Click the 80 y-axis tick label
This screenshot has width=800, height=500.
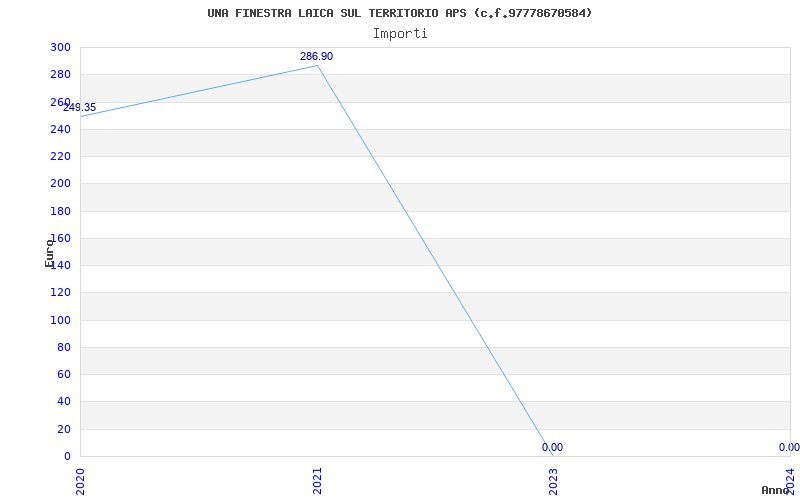click(x=64, y=347)
